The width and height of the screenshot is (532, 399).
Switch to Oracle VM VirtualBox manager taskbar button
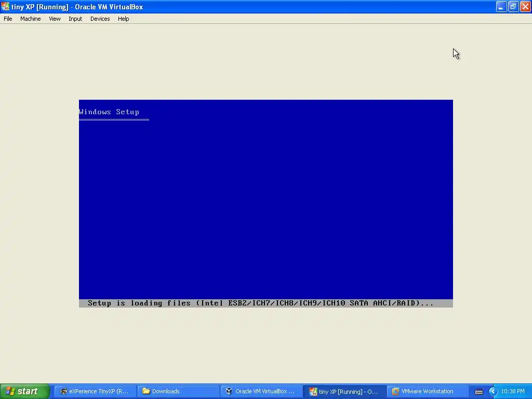(262, 391)
